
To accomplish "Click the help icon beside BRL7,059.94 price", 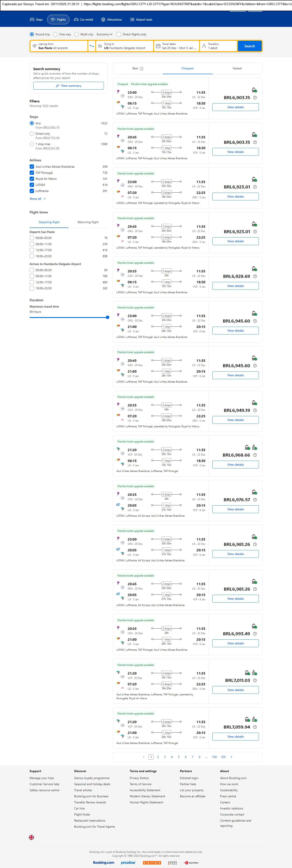I will [255, 727].
